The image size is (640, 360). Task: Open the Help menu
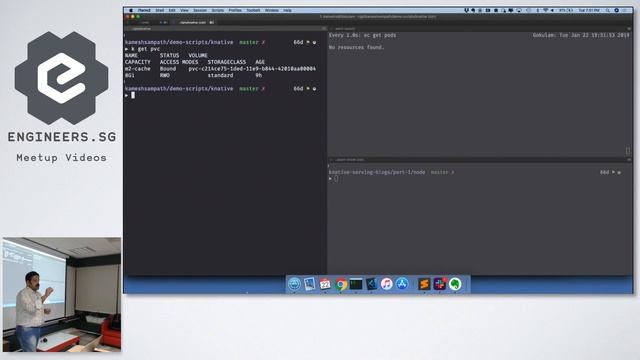(x=287, y=10)
